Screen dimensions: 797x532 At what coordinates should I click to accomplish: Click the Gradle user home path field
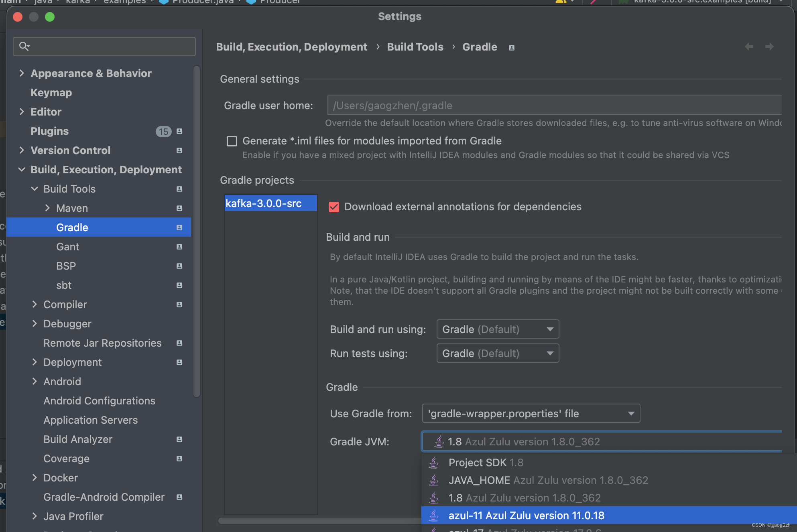click(x=554, y=106)
